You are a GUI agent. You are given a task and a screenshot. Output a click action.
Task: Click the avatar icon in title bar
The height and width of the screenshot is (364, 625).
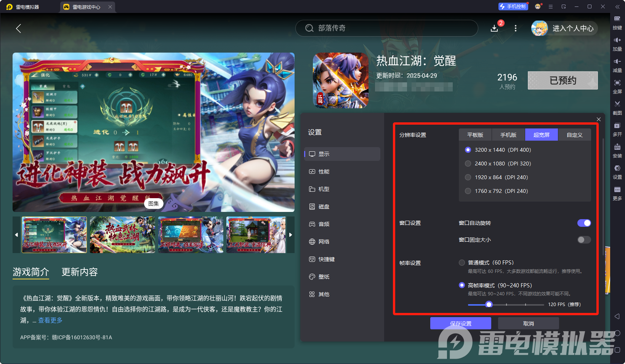click(x=538, y=6)
